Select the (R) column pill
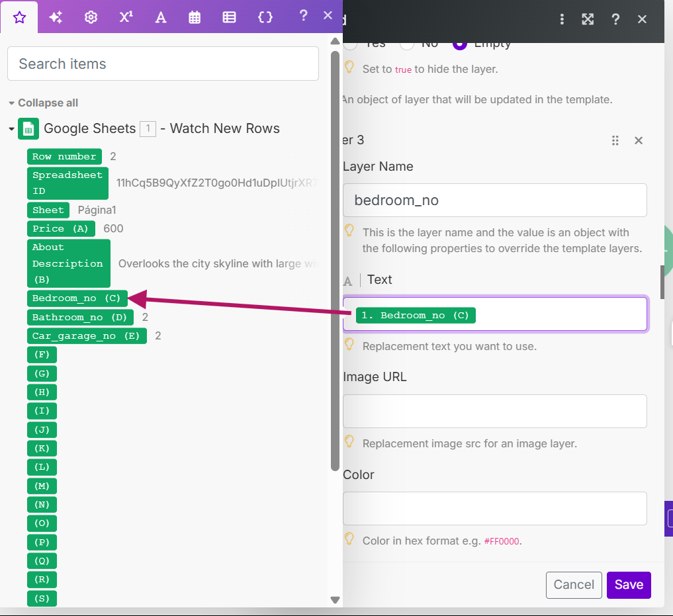Screen dimensions: 673x616 tap(42, 580)
